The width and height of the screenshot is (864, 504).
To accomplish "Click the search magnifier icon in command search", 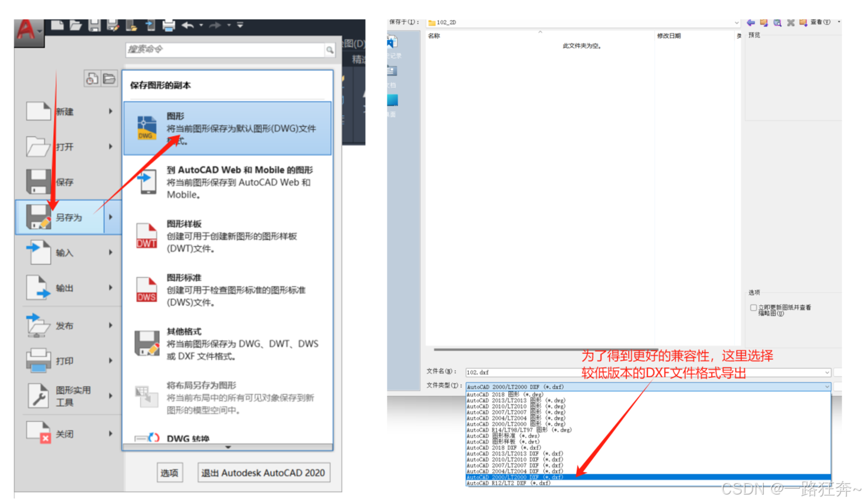I will point(330,50).
